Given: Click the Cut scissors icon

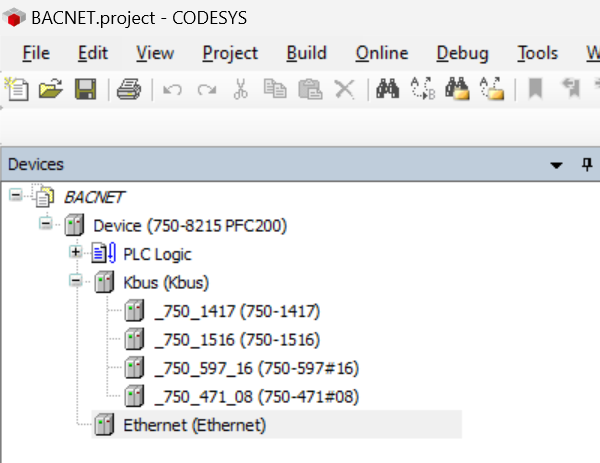Looking at the screenshot, I should (x=241, y=89).
